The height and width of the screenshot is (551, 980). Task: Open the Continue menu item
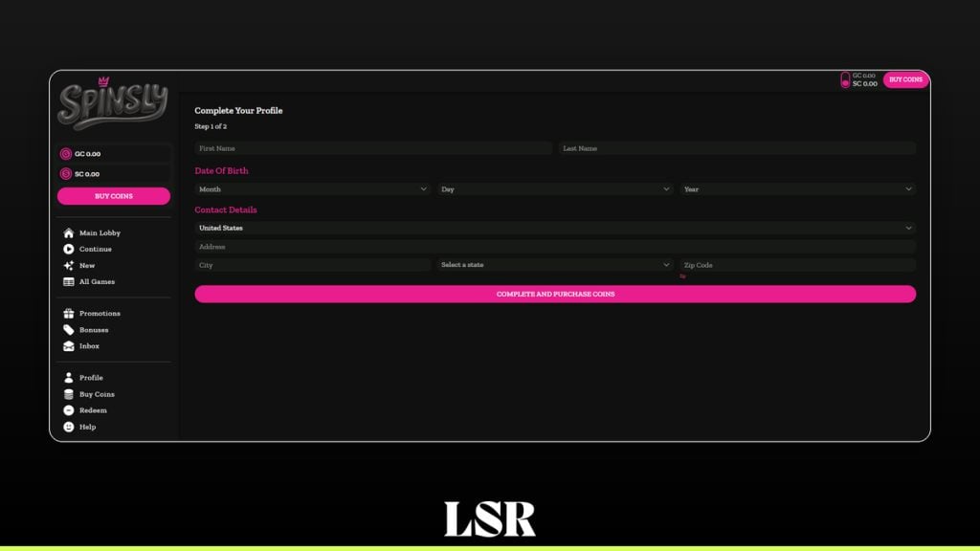click(x=96, y=250)
